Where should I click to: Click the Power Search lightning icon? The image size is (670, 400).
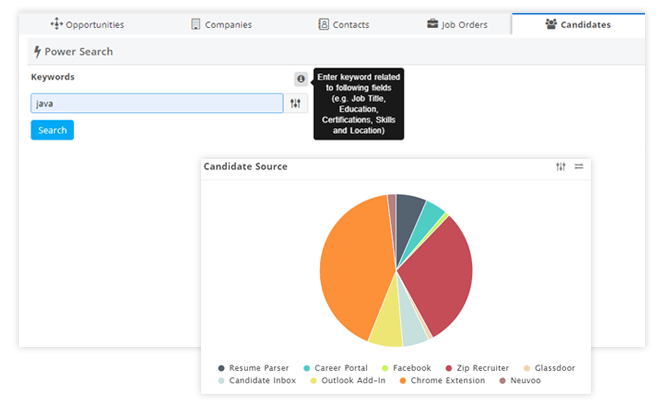38,52
